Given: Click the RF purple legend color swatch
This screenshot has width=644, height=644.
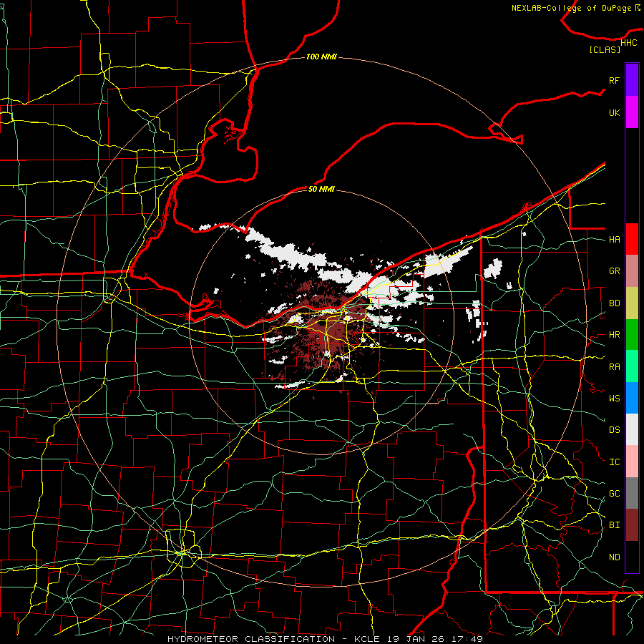Looking at the screenshot, I should tap(632, 80).
